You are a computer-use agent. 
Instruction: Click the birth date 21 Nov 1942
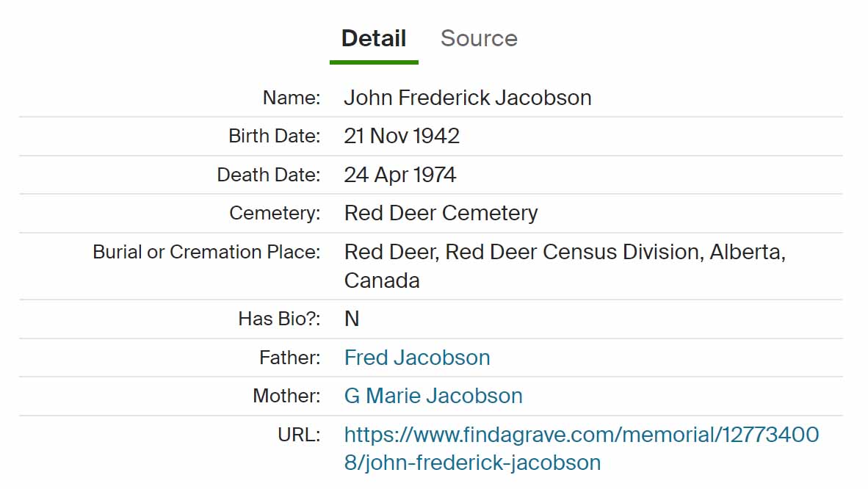402,136
